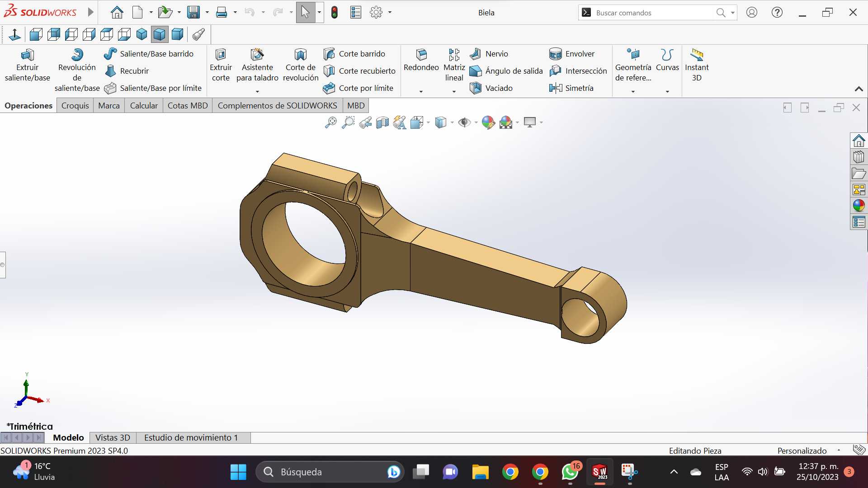Open Windows Start menu

(238, 472)
